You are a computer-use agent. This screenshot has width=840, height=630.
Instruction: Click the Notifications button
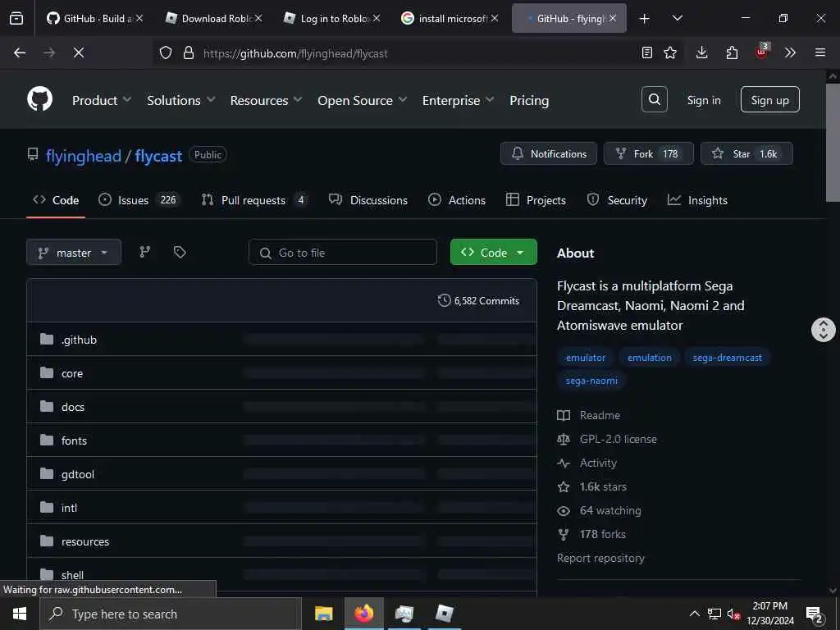point(549,153)
